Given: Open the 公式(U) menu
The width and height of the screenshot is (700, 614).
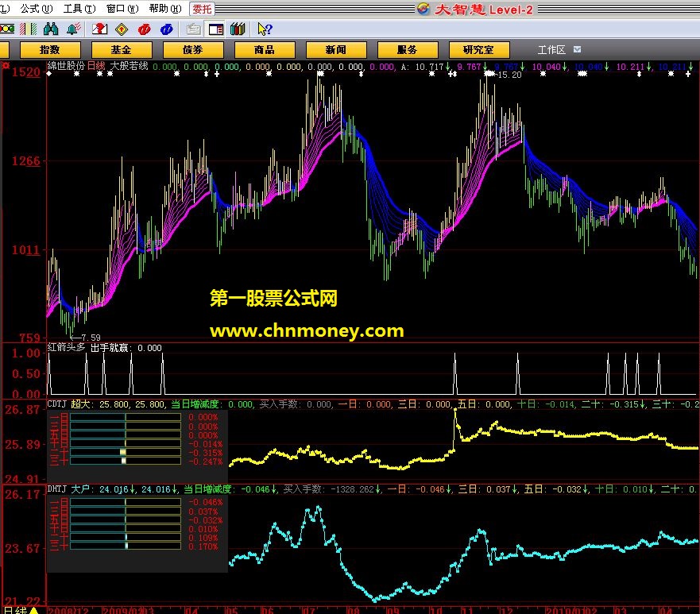Looking at the screenshot, I should pos(37,9).
